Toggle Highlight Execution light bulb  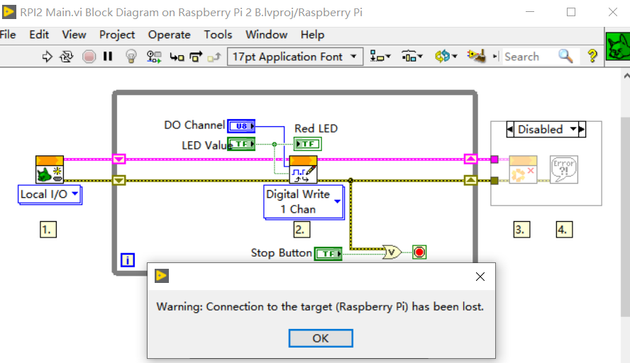pos(131,57)
